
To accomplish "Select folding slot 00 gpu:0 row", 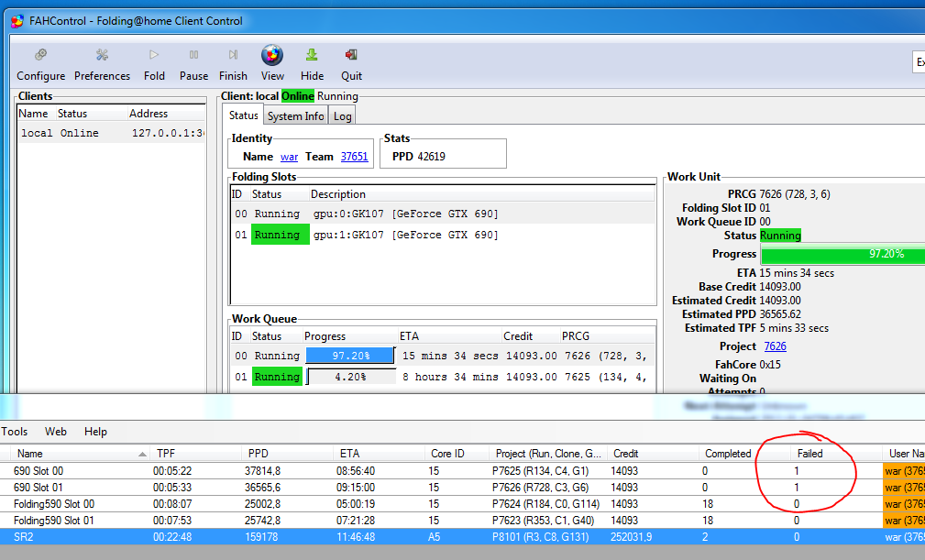I will pyautogui.click(x=443, y=214).
